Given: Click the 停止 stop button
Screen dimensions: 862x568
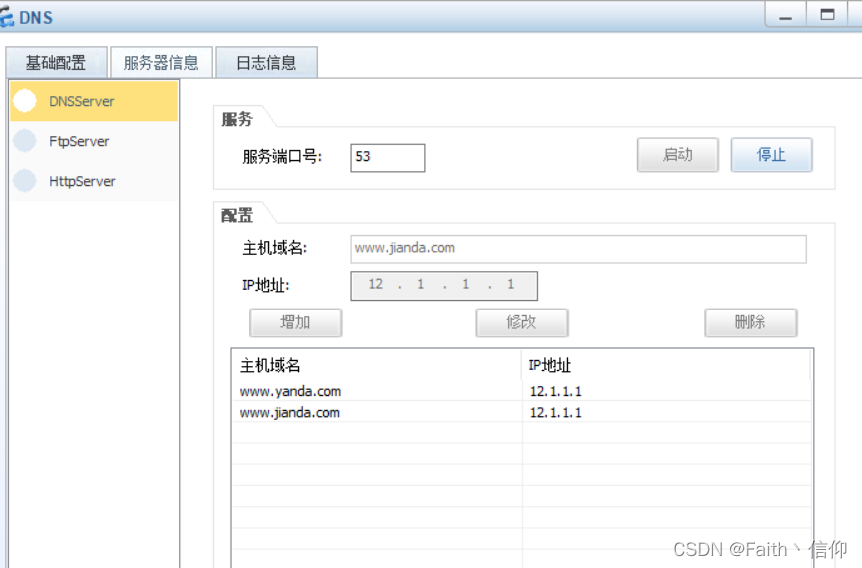Looking at the screenshot, I should pos(771,155).
